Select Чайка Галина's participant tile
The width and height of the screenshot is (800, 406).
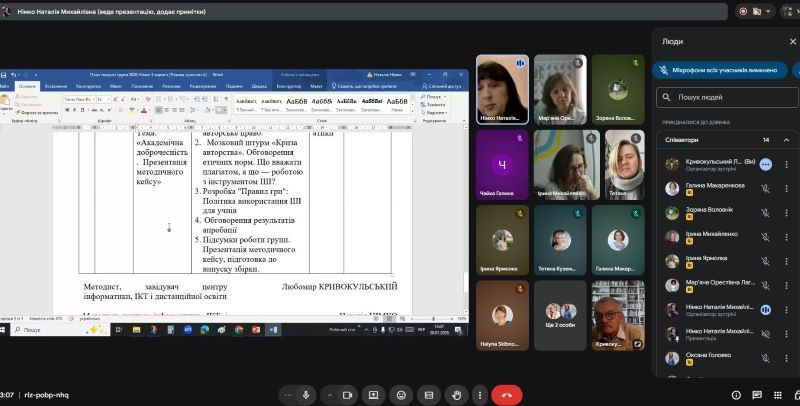point(502,165)
